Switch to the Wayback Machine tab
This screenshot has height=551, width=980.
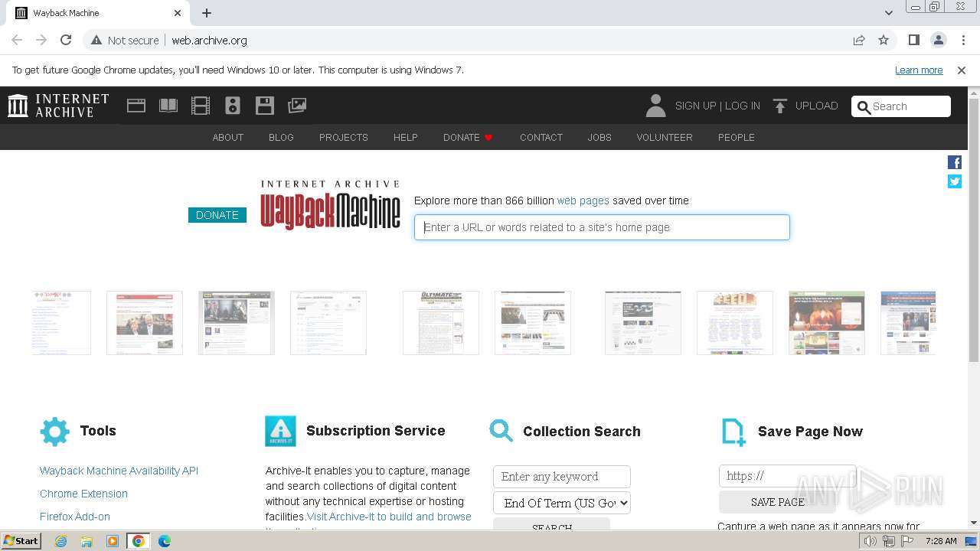pos(98,13)
